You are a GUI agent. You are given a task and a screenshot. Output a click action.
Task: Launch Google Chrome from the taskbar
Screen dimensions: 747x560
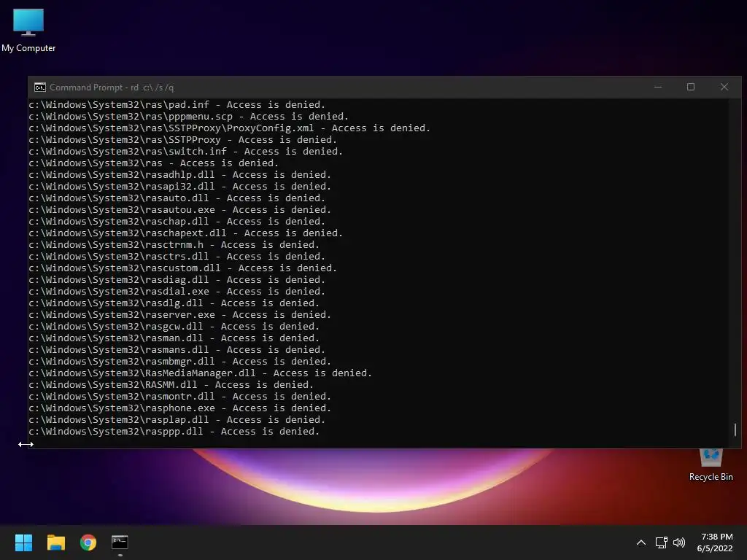[88, 542]
